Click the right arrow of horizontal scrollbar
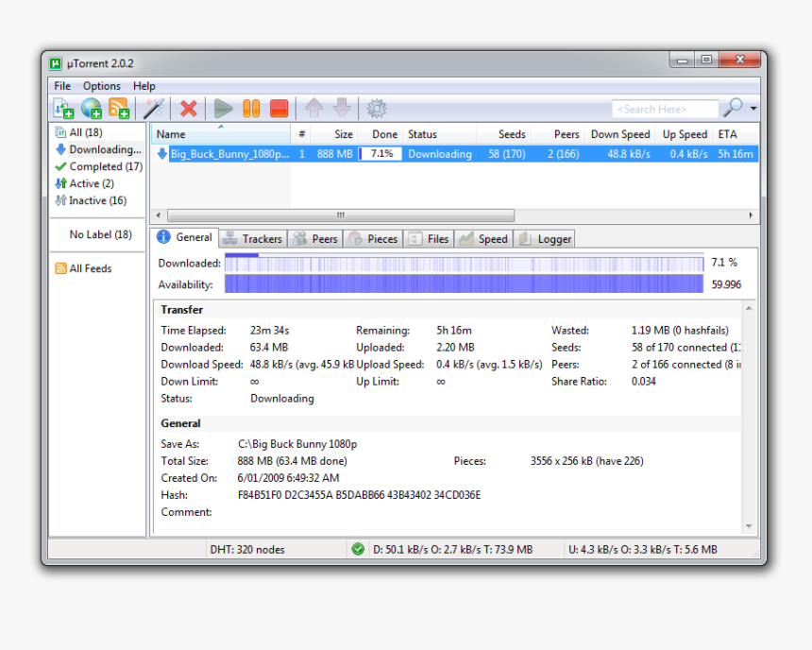The width and height of the screenshot is (812, 650). 751,215
